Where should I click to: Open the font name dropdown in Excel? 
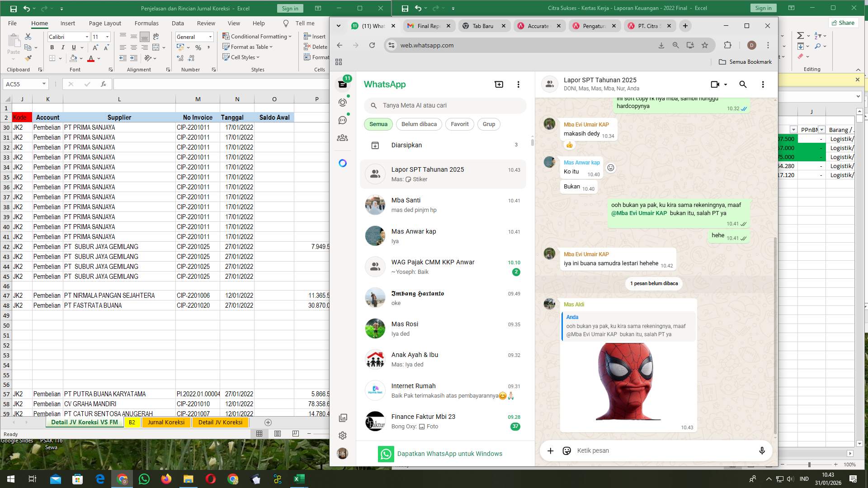87,37
